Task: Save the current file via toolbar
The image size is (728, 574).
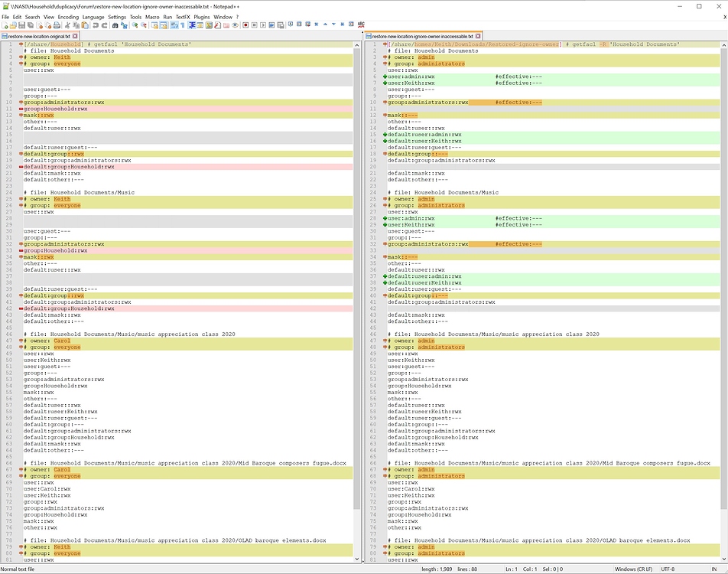Action: click(22, 25)
